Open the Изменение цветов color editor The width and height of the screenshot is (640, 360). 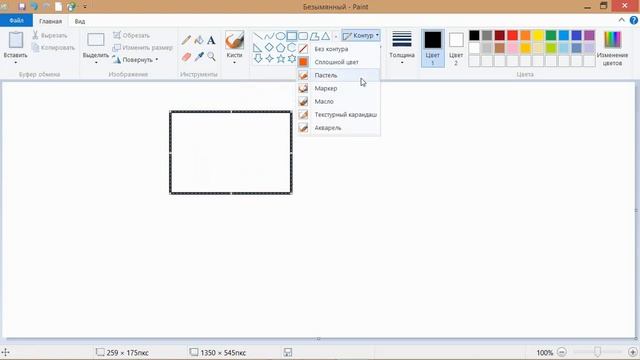(x=612, y=49)
